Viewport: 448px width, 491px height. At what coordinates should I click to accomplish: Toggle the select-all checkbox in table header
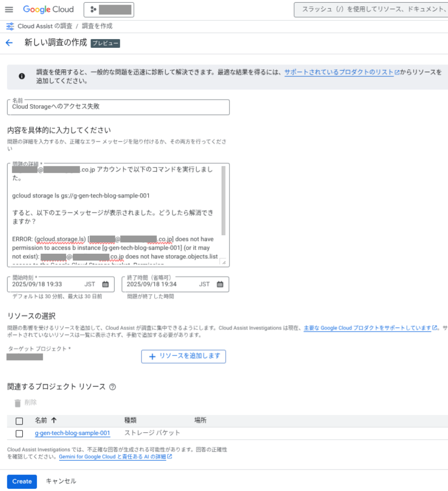[x=20, y=421]
